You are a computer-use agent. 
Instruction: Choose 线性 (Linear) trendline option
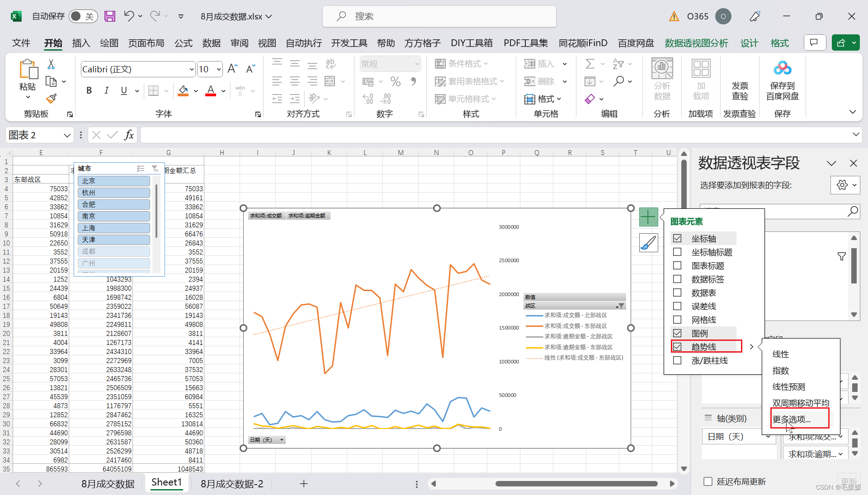coord(781,354)
